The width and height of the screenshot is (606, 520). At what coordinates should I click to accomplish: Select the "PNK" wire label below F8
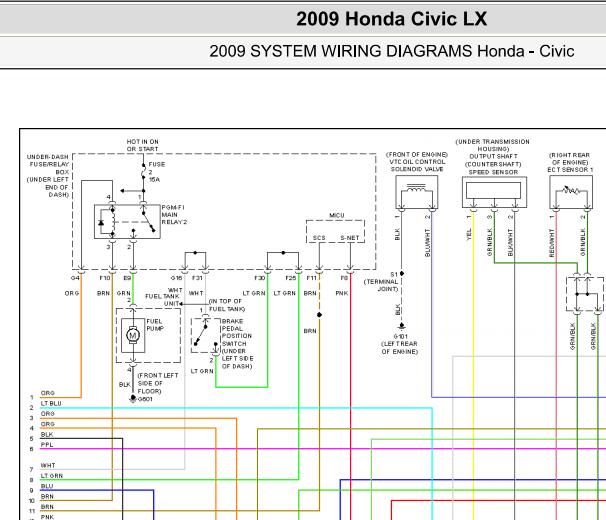click(x=342, y=293)
